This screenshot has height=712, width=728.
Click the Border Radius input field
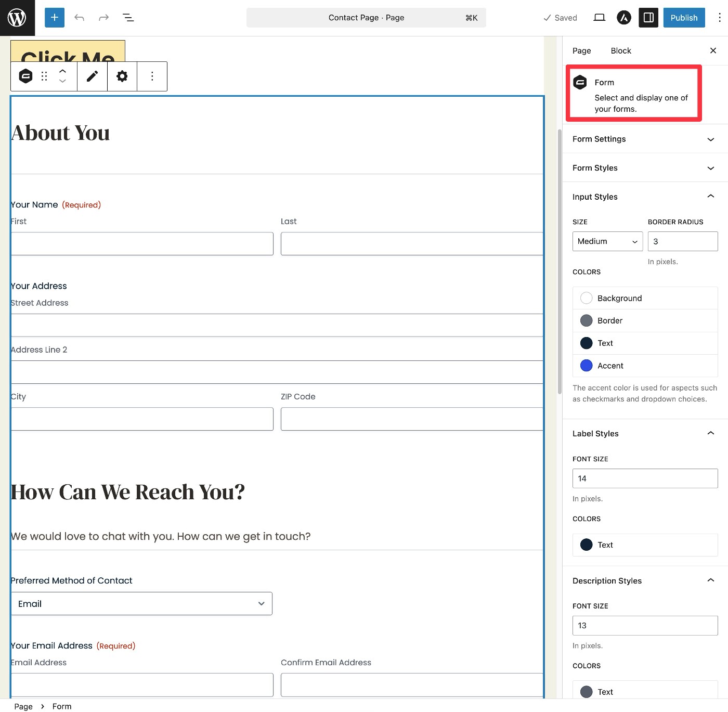click(x=682, y=241)
